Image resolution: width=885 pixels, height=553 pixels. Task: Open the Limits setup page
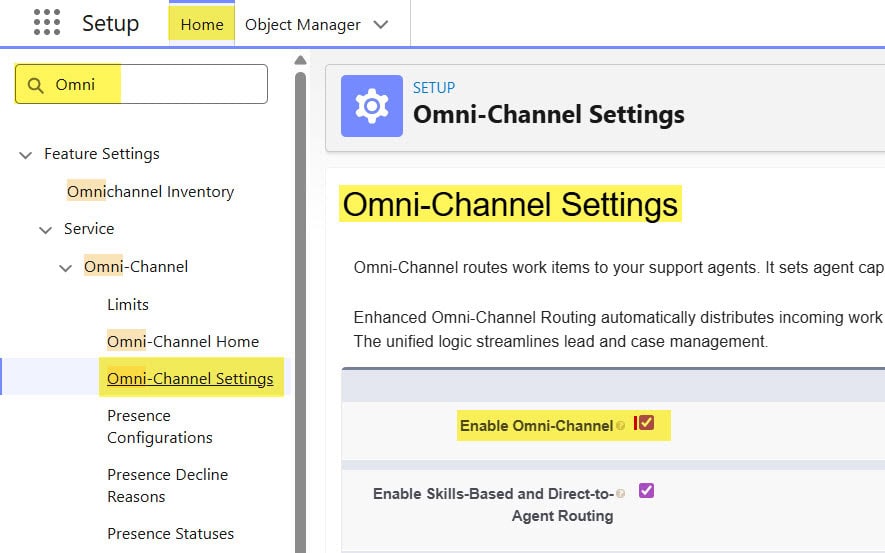pos(128,305)
